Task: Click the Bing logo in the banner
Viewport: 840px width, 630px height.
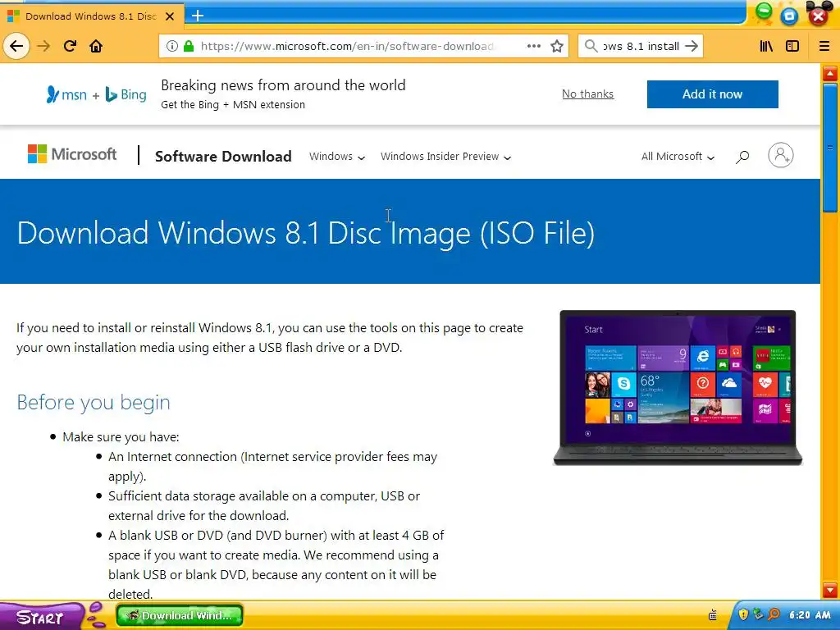Action: click(126, 95)
